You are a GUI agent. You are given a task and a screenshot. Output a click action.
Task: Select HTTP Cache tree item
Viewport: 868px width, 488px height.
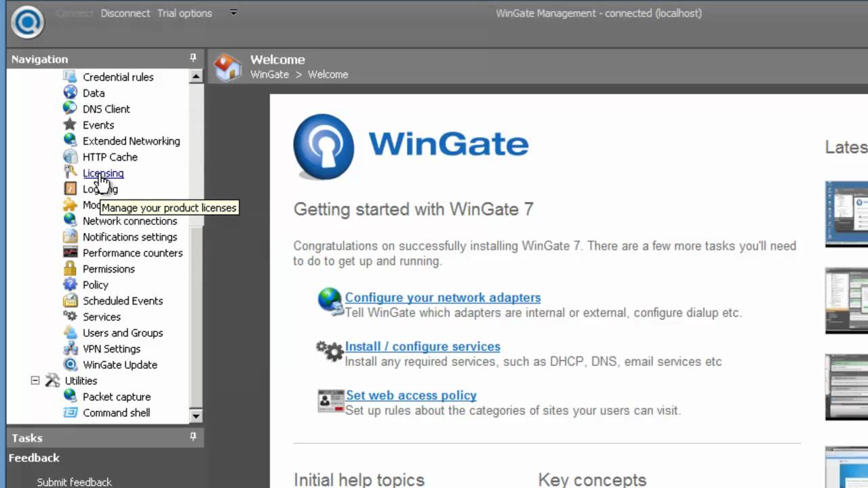pyautogui.click(x=110, y=157)
